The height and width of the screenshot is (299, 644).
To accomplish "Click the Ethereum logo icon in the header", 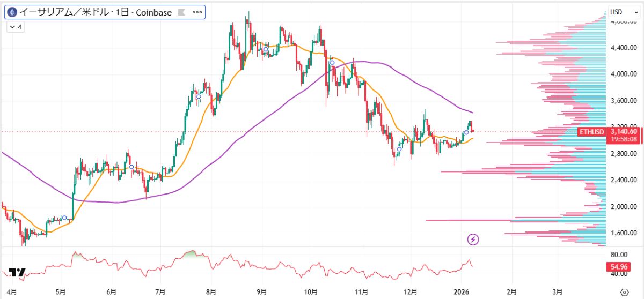I will 12,12.
